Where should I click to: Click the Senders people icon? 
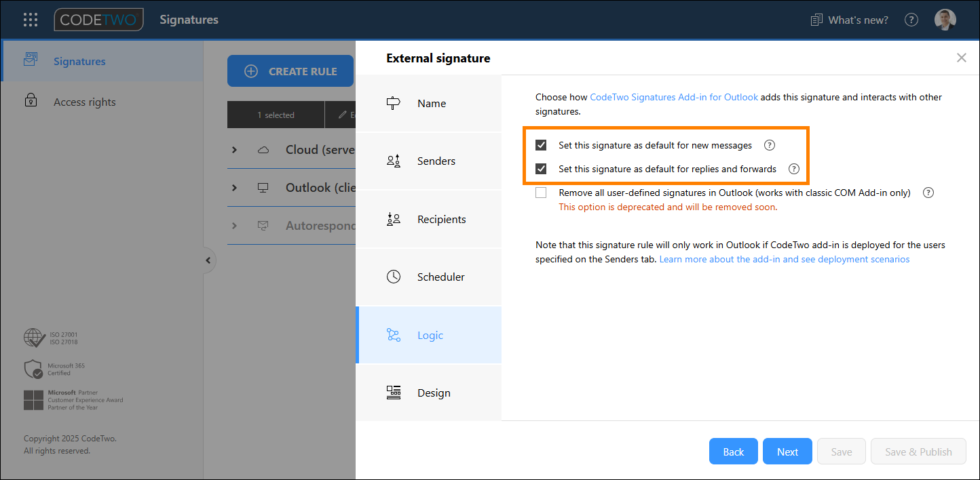coord(394,161)
